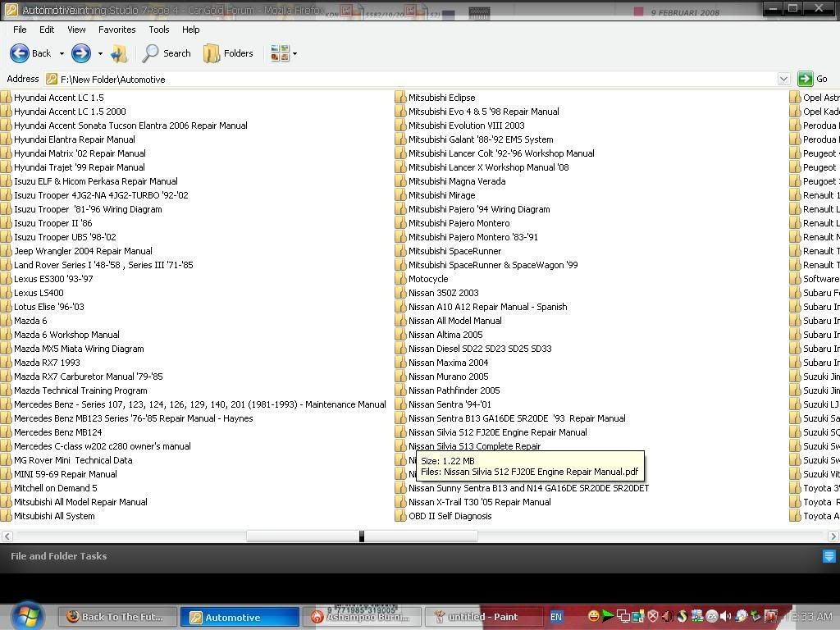Viewport: 840px width, 630px height.
Task: Select Nissan All Model Manual folder name
Action: point(455,321)
